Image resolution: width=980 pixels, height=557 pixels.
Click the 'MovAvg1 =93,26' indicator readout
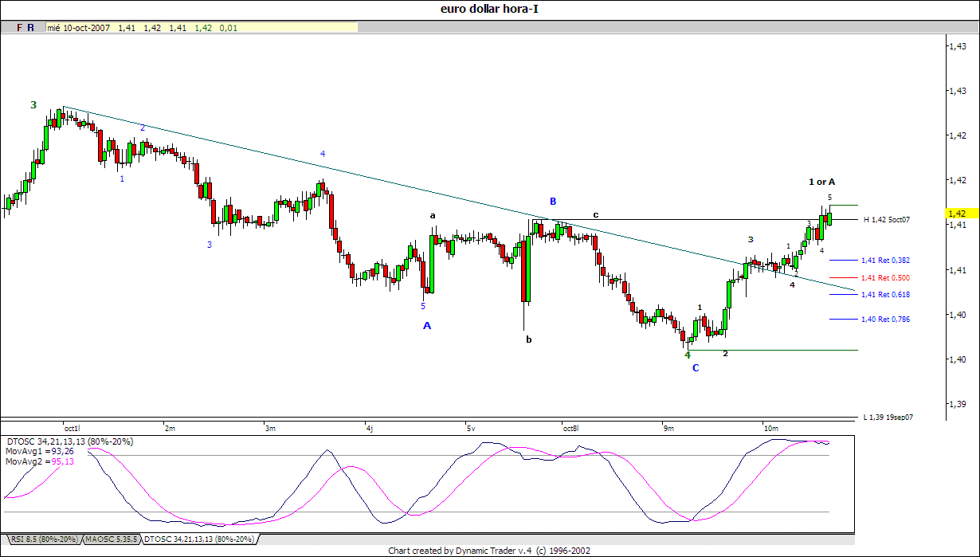coord(39,451)
